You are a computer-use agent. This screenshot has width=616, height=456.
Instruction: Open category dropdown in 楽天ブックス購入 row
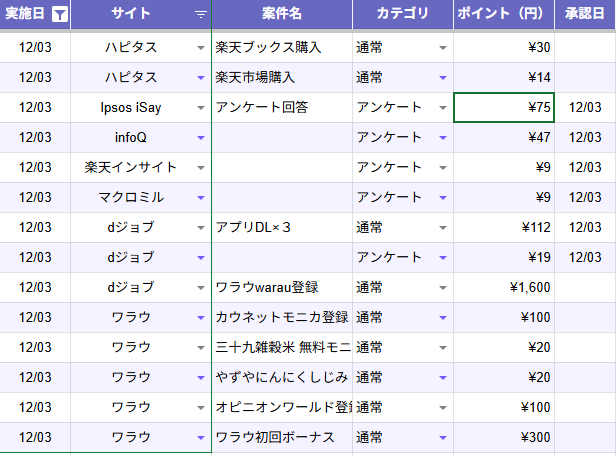tap(442, 48)
